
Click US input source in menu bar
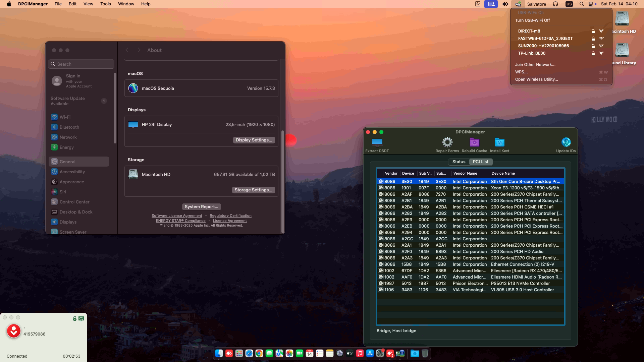click(x=569, y=4)
